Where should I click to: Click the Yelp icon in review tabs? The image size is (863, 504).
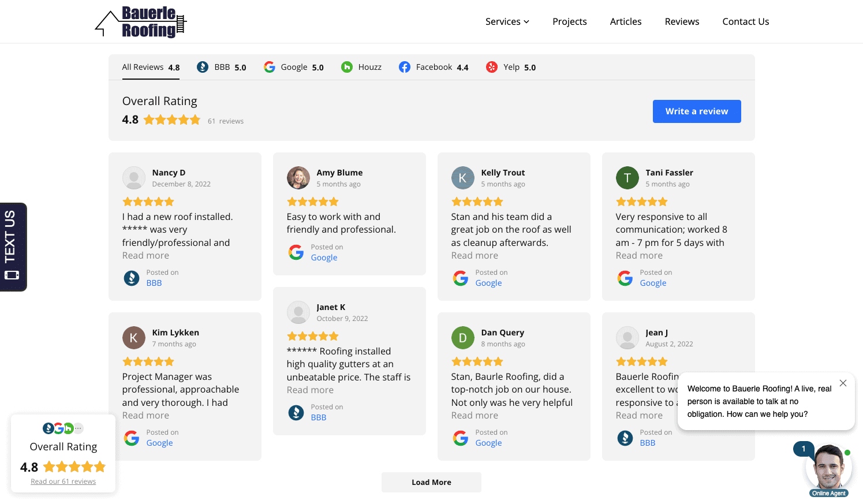pos(492,67)
